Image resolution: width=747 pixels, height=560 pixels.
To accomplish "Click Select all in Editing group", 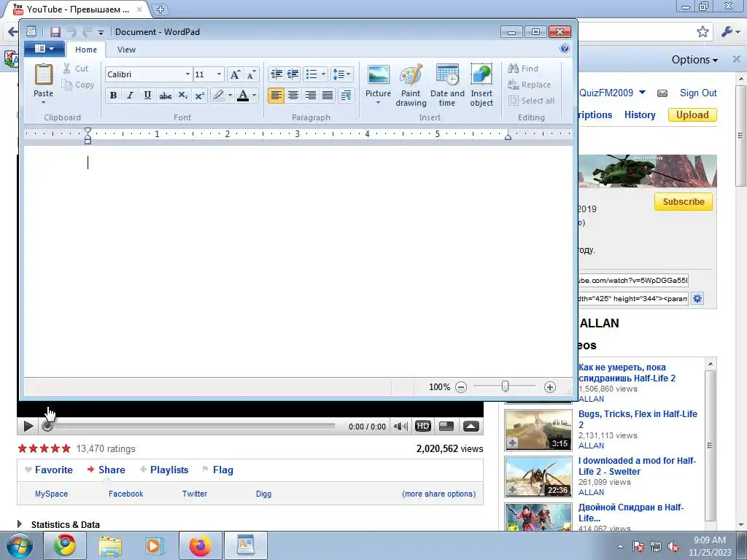I will tap(531, 101).
